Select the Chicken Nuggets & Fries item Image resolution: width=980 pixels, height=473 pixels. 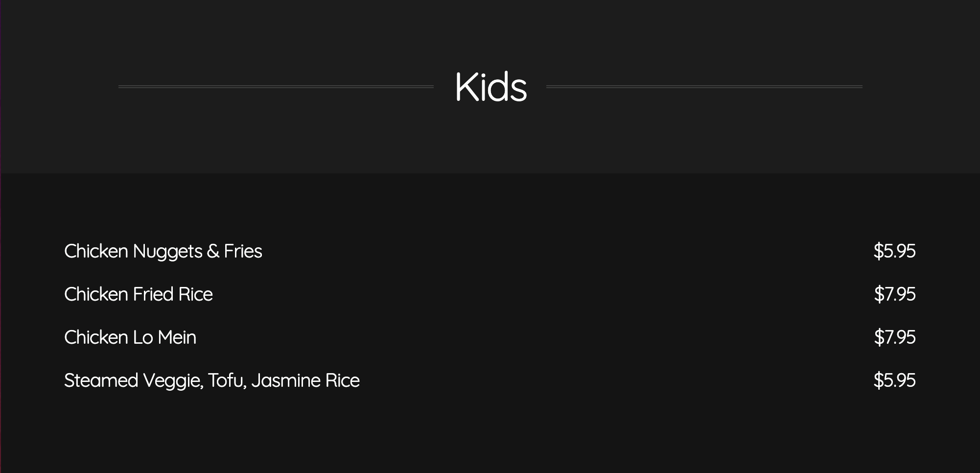163,251
